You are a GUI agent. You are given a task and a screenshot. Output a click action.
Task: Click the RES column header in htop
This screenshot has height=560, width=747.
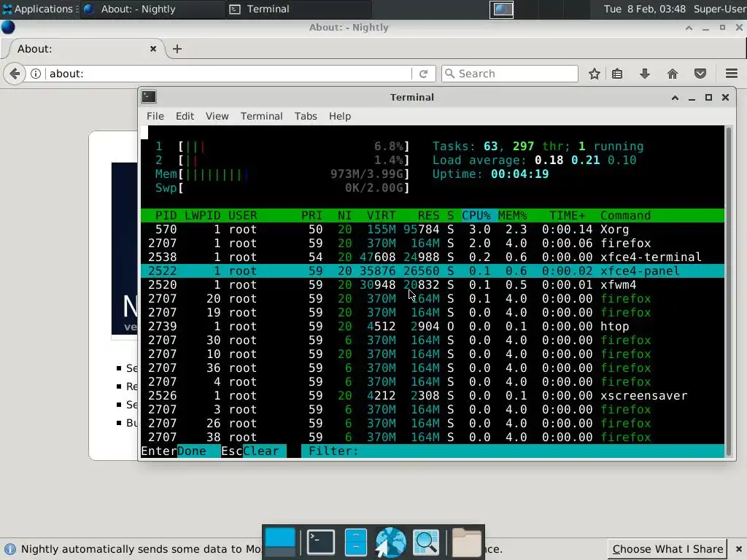428,215
